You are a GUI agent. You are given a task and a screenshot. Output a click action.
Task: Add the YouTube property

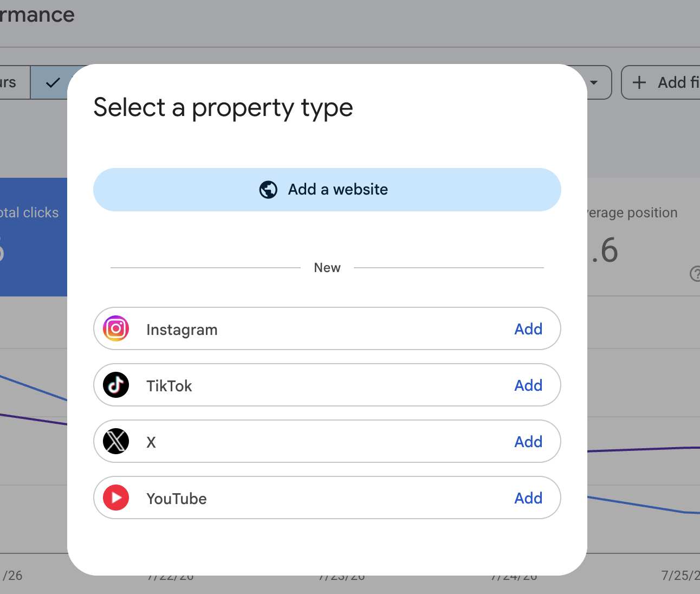tap(528, 498)
